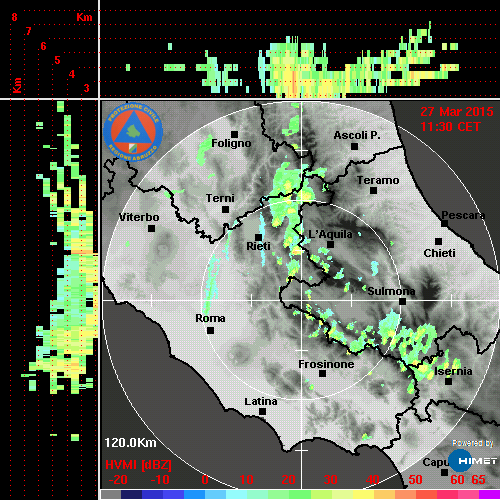
Task: Click the 4 km height axis label
Action: 72,74
